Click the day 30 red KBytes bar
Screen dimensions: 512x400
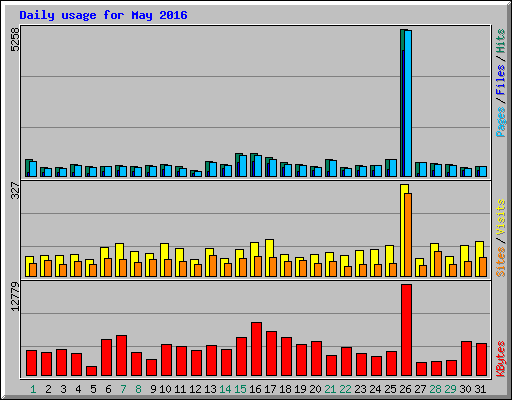coord(466,359)
